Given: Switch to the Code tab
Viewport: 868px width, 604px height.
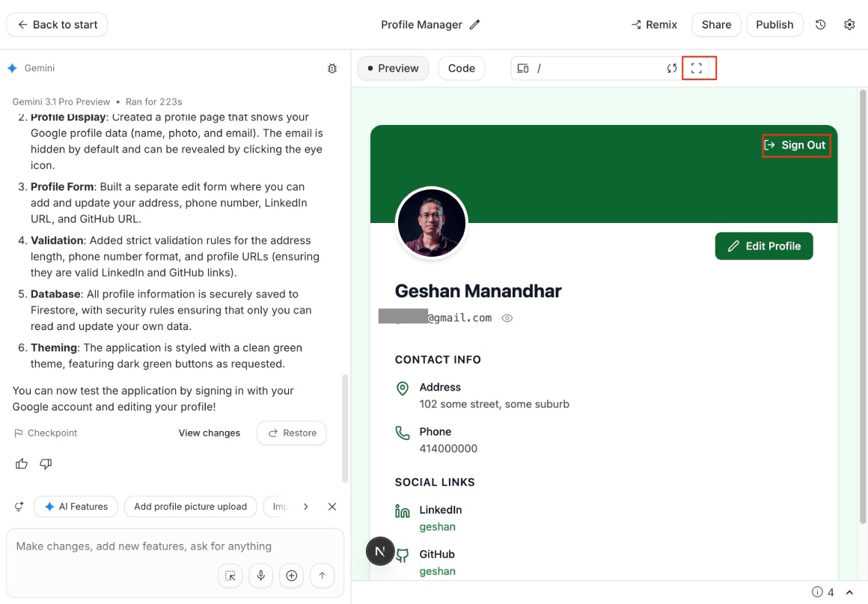Looking at the screenshot, I should pyautogui.click(x=462, y=67).
